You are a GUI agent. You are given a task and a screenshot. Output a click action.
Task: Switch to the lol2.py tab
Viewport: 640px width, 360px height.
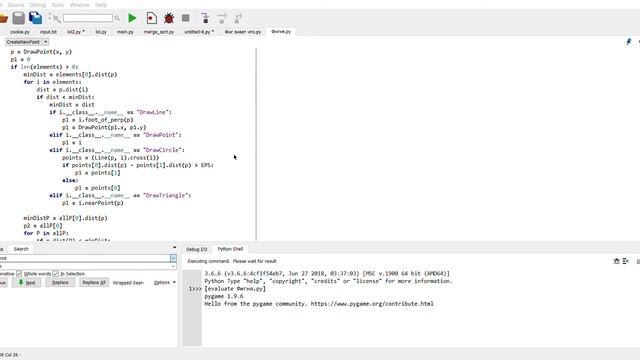click(x=76, y=31)
